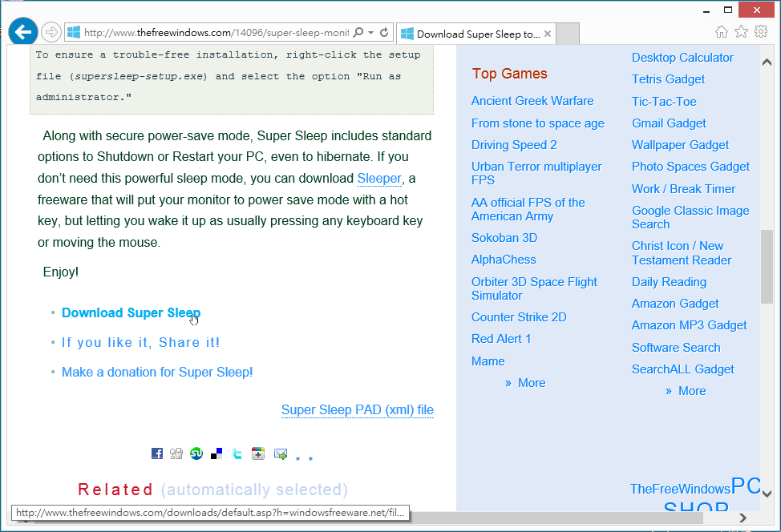Open Google Classic Image Search link
The width and height of the screenshot is (781, 532).
[690, 217]
